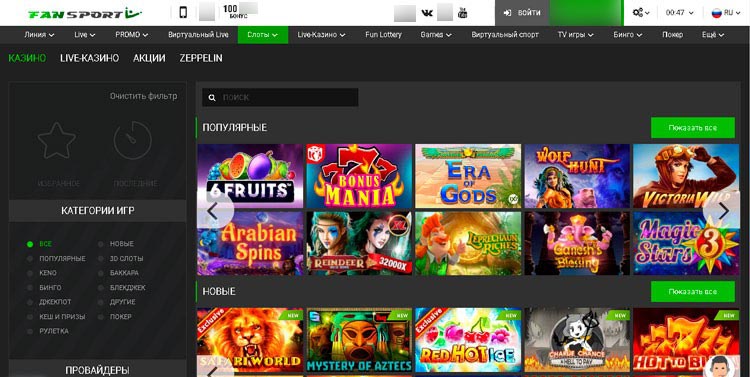Select the КЕШ И ПРИЗЫ category filter
This screenshot has width=750, height=377.
click(56, 317)
